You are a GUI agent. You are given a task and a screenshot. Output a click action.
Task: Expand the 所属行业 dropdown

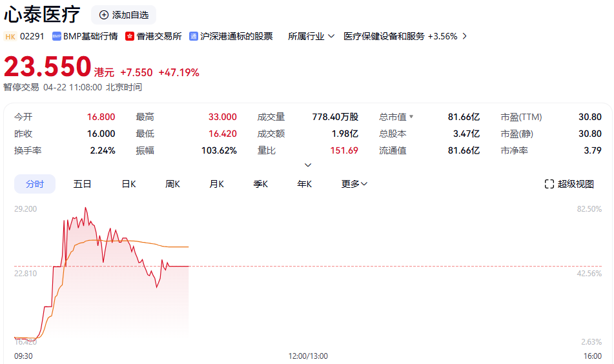(331, 36)
